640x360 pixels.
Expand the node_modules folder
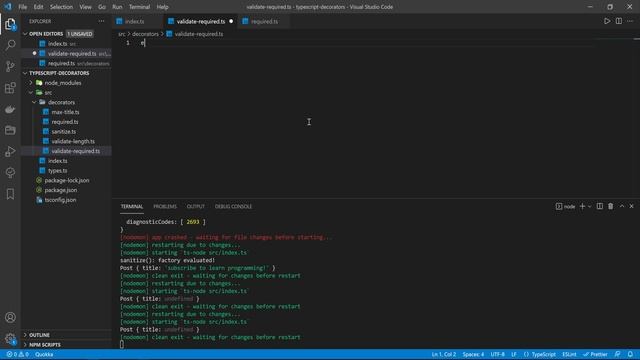pyautogui.click(x=31, y=83)
